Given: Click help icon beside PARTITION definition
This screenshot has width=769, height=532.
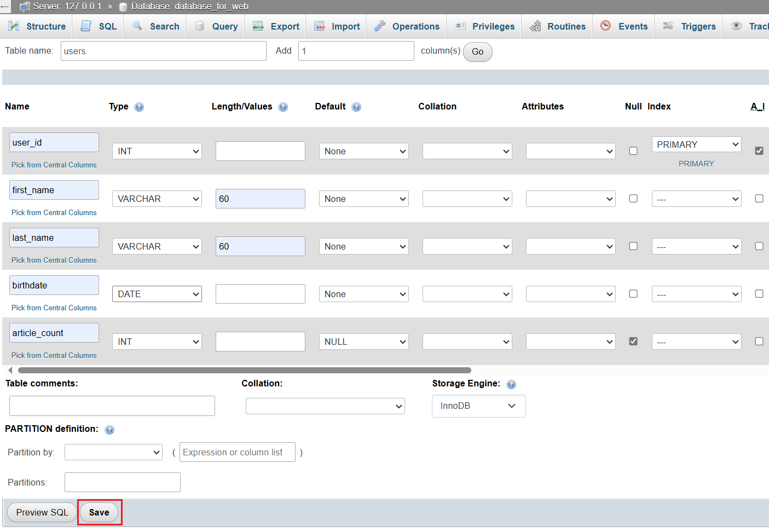Looking at the screenshot, I should (109, 430).
